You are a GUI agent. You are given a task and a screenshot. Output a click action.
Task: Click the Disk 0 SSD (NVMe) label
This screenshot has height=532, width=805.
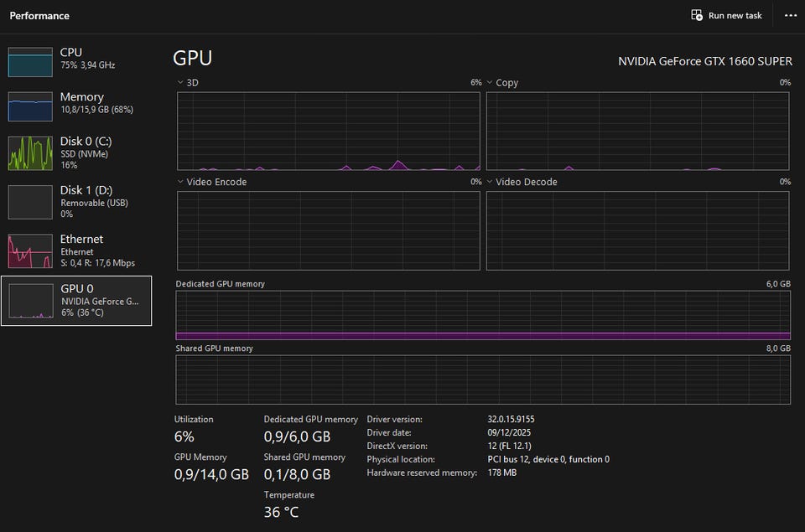[x=84, y=154]
